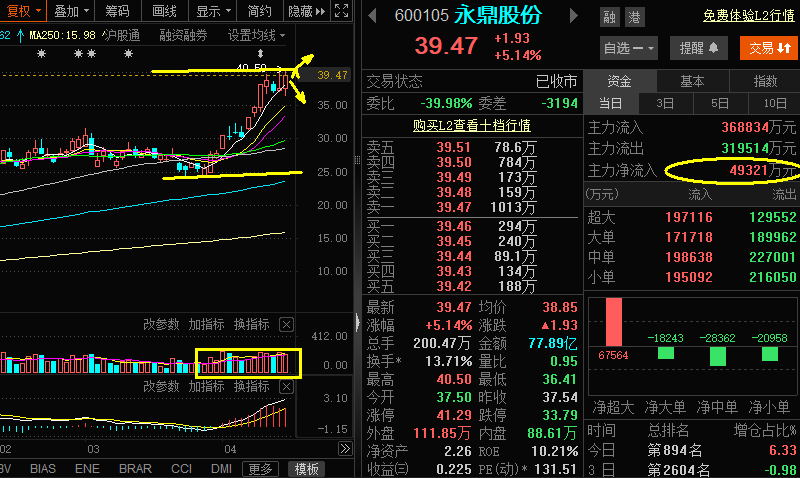The image size is (800, 478).
Task: Click the 换手 value 13.71%
Action: (449, 361)
